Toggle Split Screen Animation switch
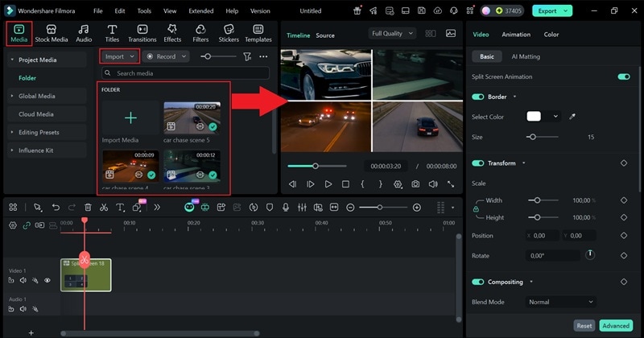Screen dimensions: 644x338 point(623,76)
